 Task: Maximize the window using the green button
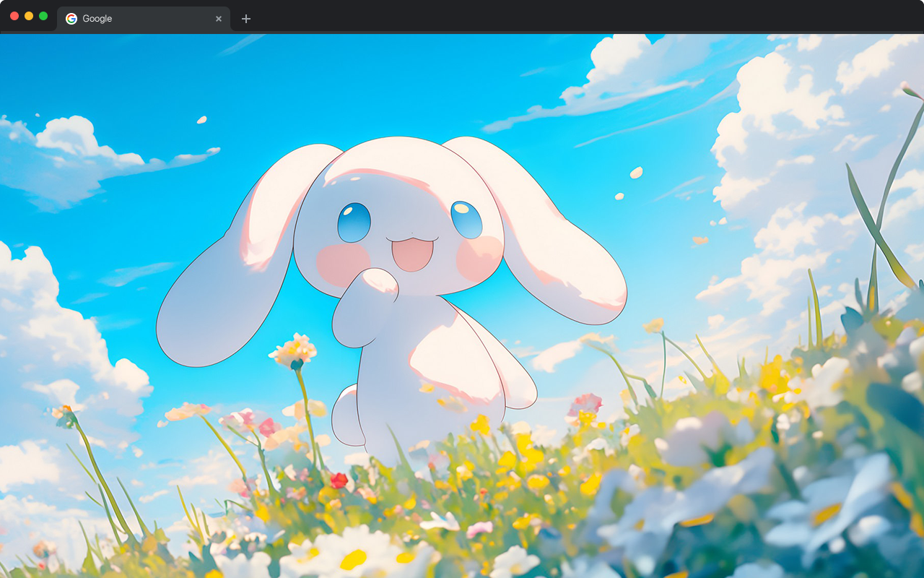click(43, 16)
